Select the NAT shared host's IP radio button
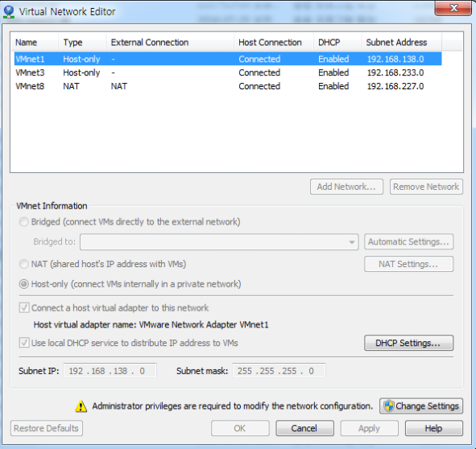The height and width of the screenshot is (449, 476). (24, 264)
